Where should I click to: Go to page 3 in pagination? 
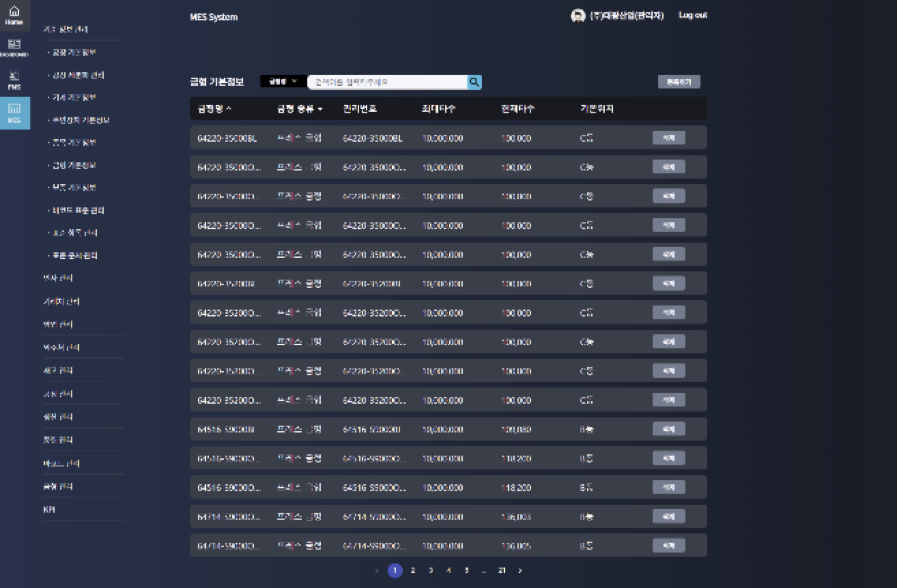431,570
